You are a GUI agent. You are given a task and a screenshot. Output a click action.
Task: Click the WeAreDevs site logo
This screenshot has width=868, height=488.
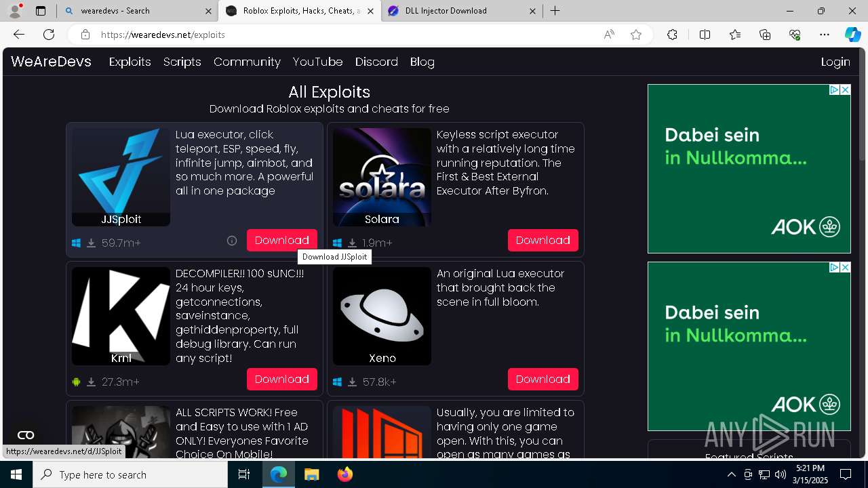(51, 62)
